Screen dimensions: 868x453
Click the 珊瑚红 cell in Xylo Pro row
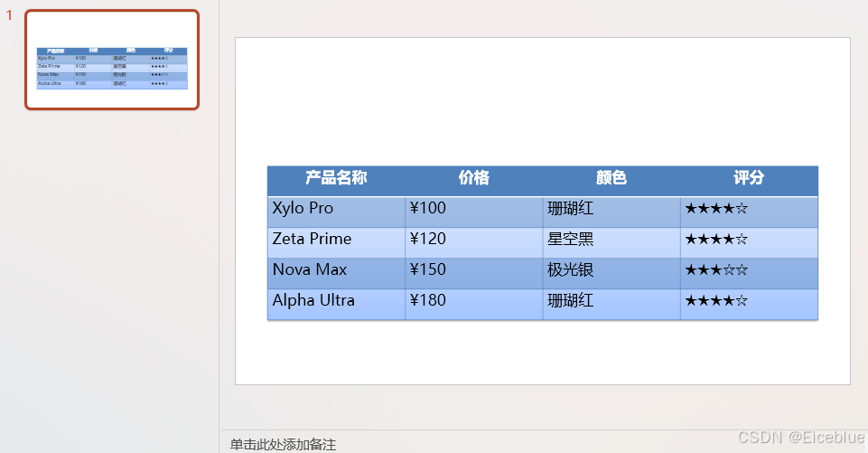611,212
